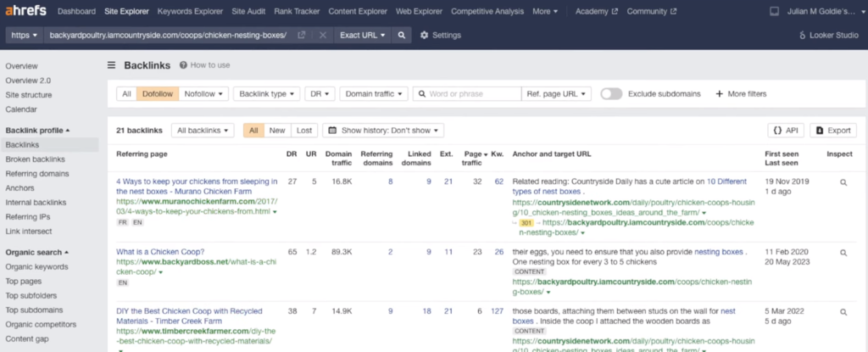
Task: Sort by DR column header
Action: pyautogui.click(x=292, y=154)
